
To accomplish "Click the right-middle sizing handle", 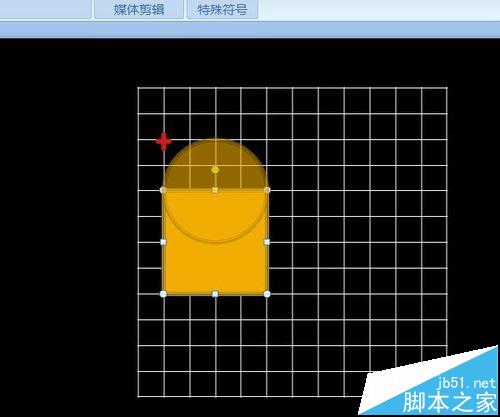I will (x=267, y=242).
